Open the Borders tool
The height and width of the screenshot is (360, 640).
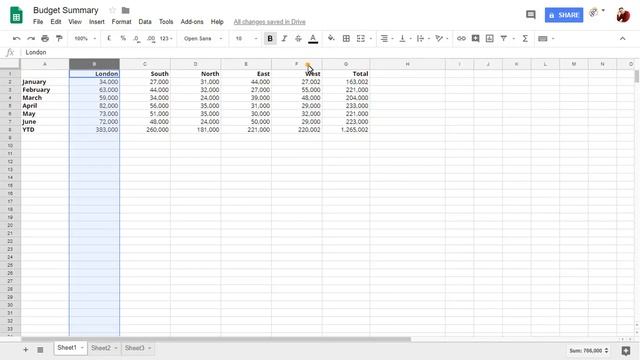coord(346,38)
